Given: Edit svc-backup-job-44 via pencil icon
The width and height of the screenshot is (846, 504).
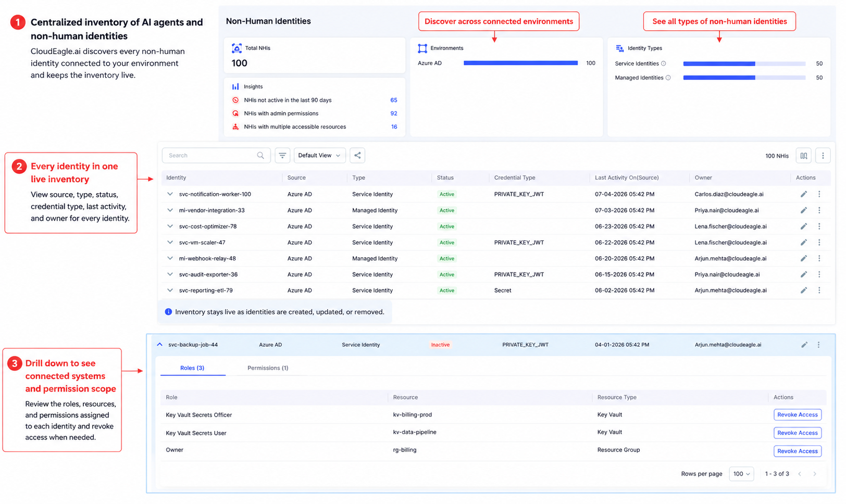Looking at the screenshot, I should point(804,345).
